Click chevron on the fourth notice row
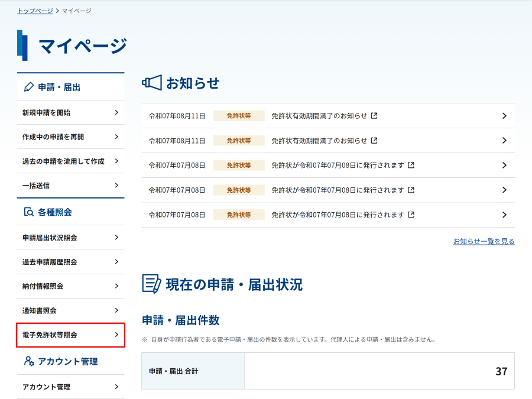The height and width of the screenshot is (399, 532). pos(504,190)
